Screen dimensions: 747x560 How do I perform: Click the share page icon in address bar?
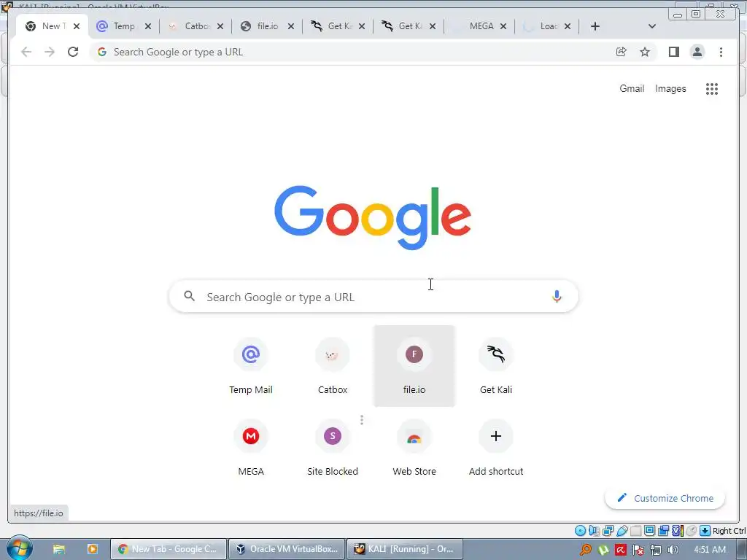pos(622,52)
